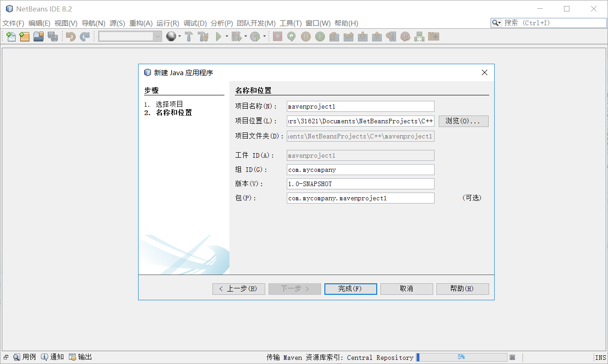Screen dimensions: 608x364
Task: Click the Step Over Expression icon
Action: [x=348, y=37]
